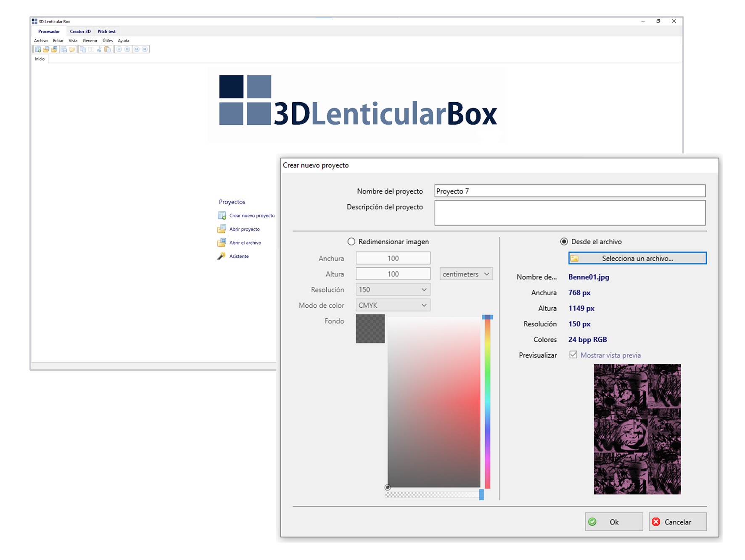Select the Crear nuevo proyecto icon
The image size is (745, 560).
pos(222,215)
